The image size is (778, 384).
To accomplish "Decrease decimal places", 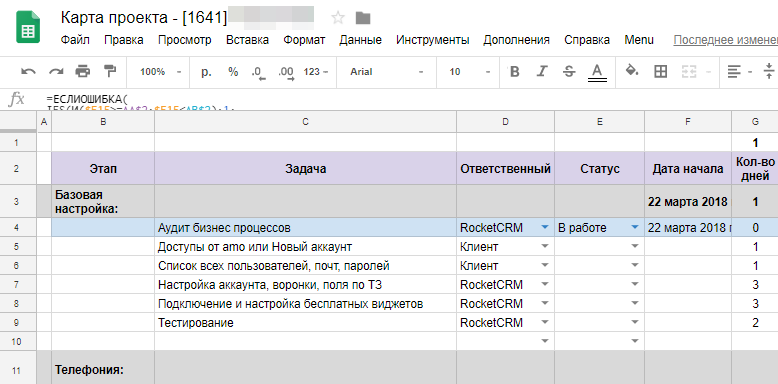I will [x=259, y=72].
